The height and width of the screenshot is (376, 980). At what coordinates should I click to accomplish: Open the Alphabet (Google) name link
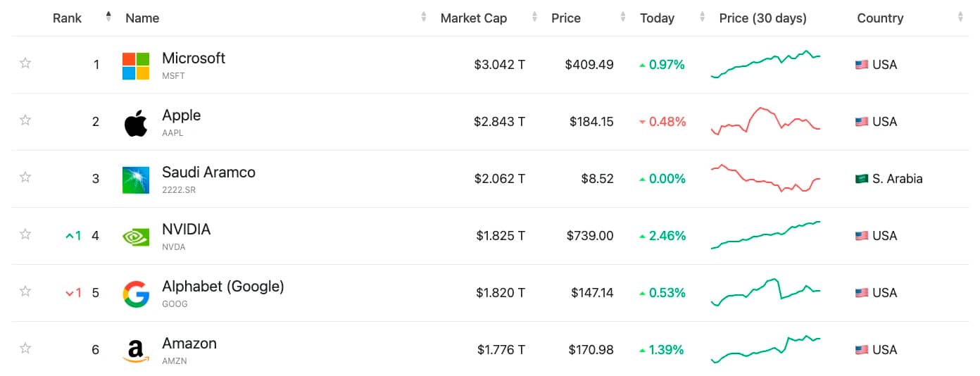pyautogui.click(x=222, y=287)
